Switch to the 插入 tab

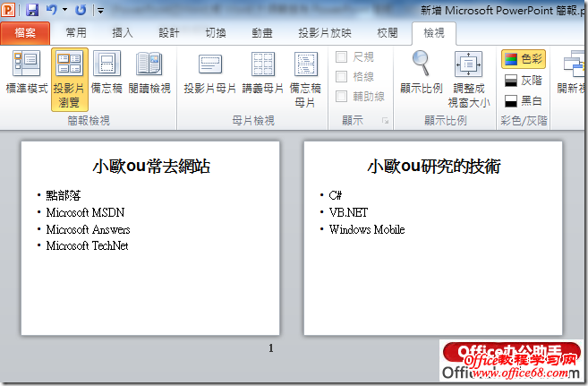123,33
